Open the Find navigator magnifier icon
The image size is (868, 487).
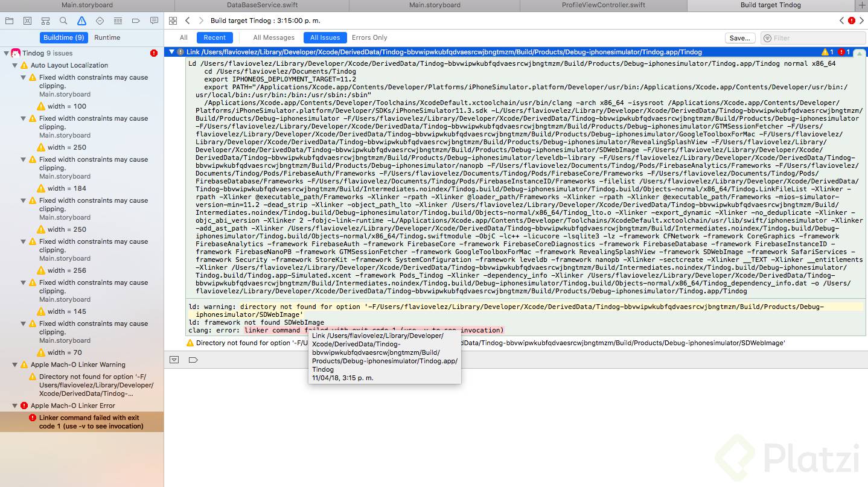[x=63, y=21]
